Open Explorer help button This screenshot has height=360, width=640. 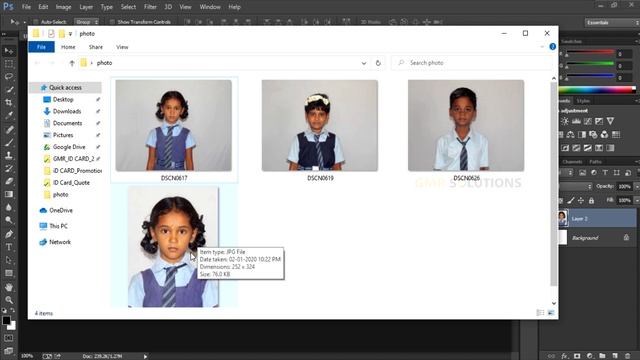[553, 47]
